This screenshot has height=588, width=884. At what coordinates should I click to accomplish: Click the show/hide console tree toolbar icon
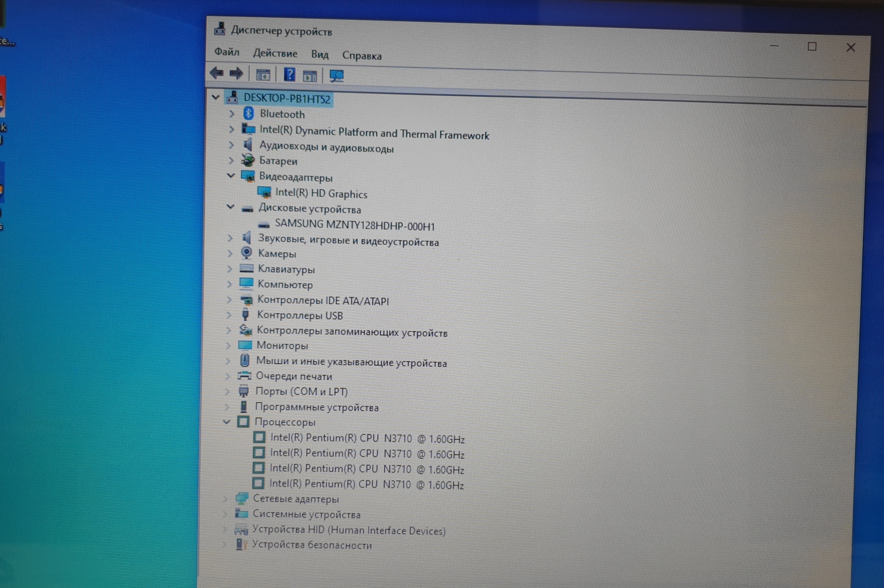263,75
